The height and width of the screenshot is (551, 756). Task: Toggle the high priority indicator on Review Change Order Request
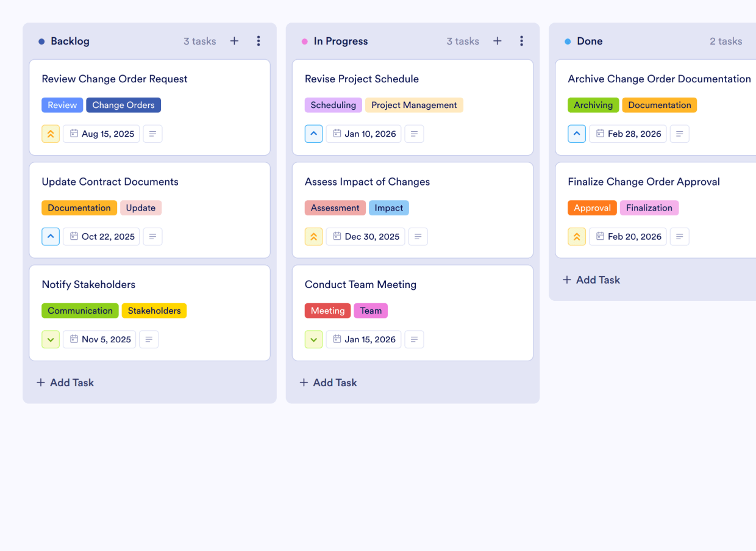click(51, 134)
